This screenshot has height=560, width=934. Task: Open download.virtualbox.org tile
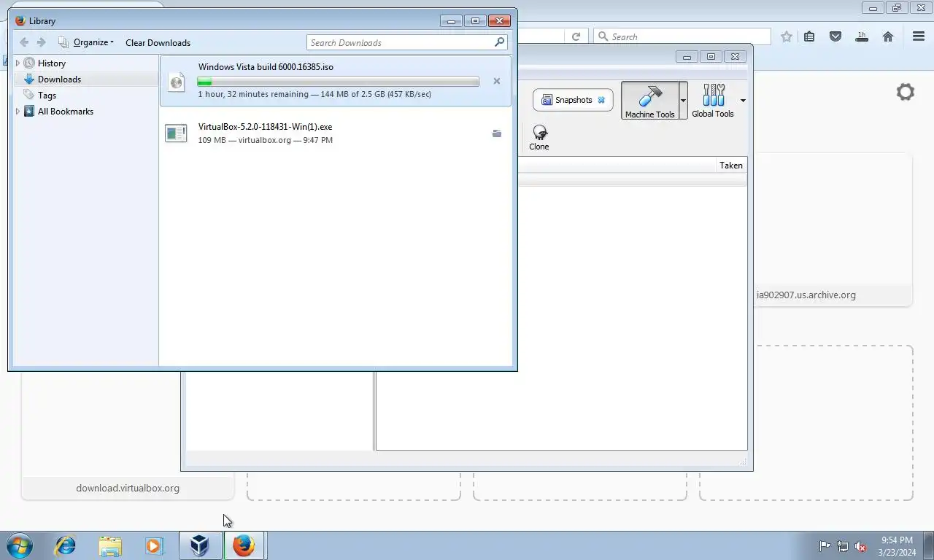[128, 436]
